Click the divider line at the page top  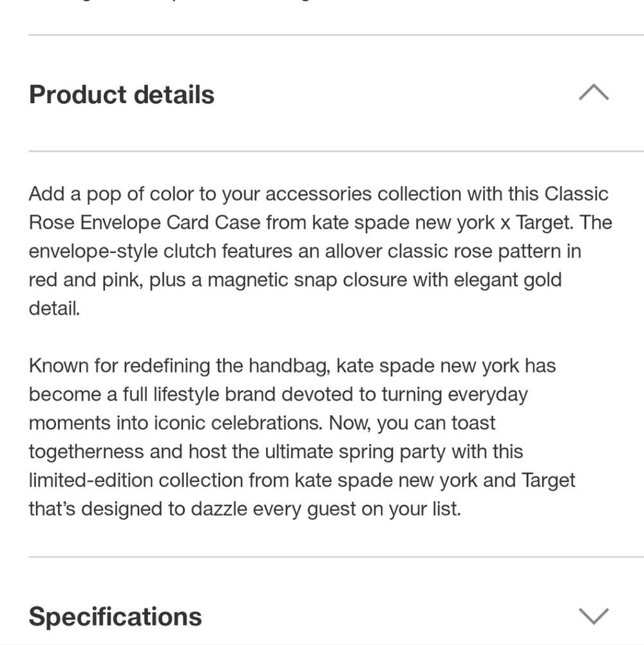336,35
